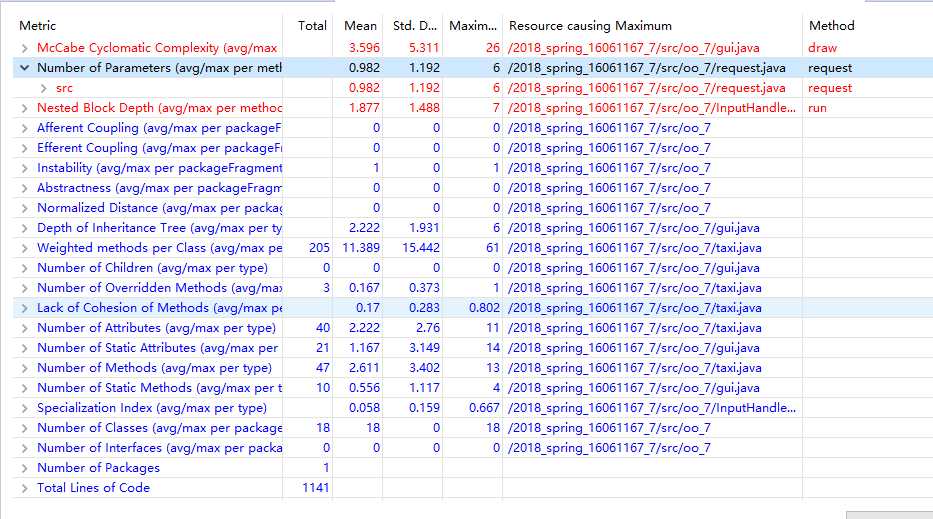Select Specialization Index metric
This screenshot has height=519, width=933.
coord(152,408)
